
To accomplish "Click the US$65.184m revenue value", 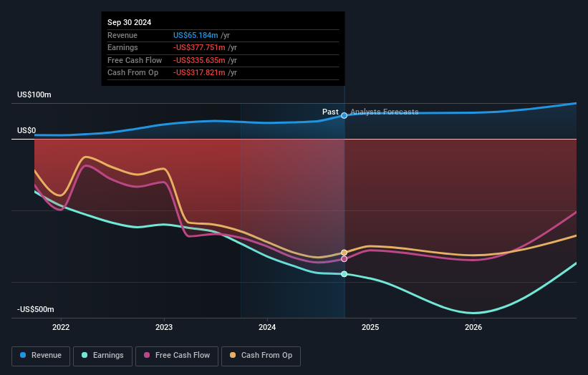I will point(196,35).
